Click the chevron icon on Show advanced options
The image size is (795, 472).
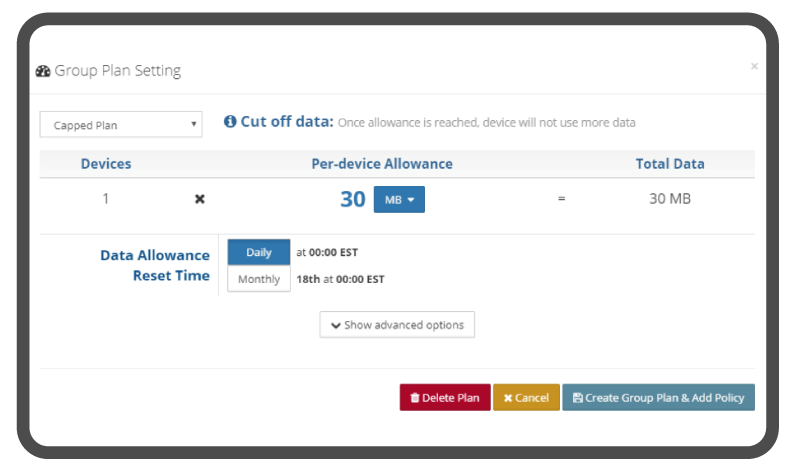(x=335, y=325)
